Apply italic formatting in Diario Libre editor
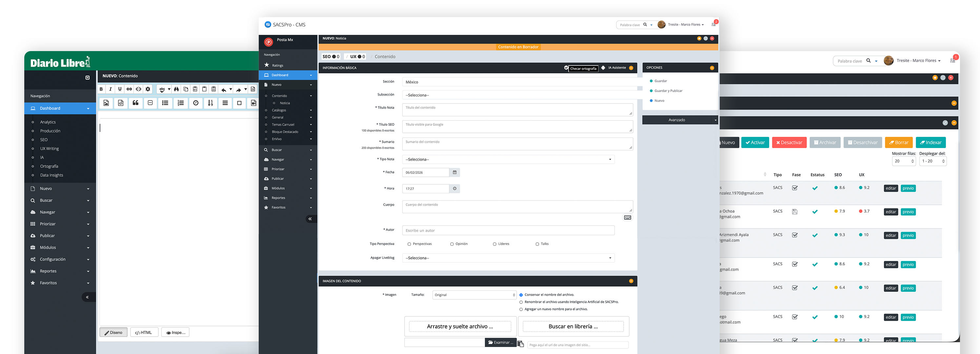980x354 pixels. point(110,89)
